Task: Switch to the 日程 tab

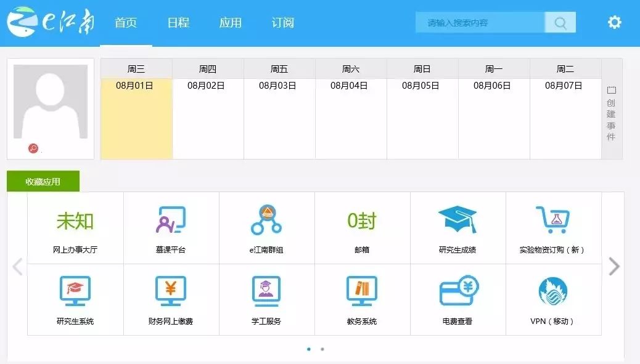Action: pyautogui.click(x=178, y=22)
